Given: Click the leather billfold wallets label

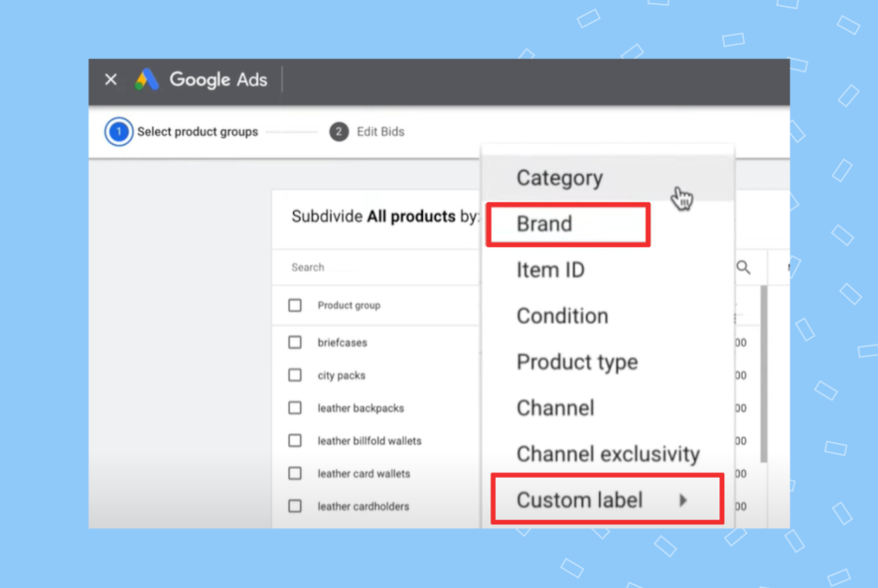Looking at the screenshot, I should coord(370,441).
